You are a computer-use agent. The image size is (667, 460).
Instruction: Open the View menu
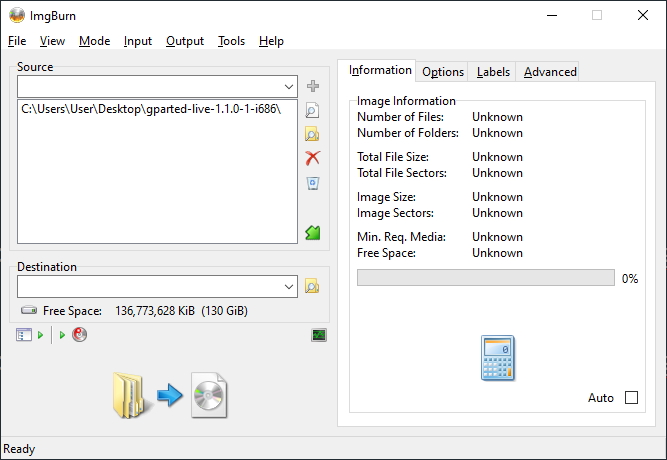(x=52, y=41)
